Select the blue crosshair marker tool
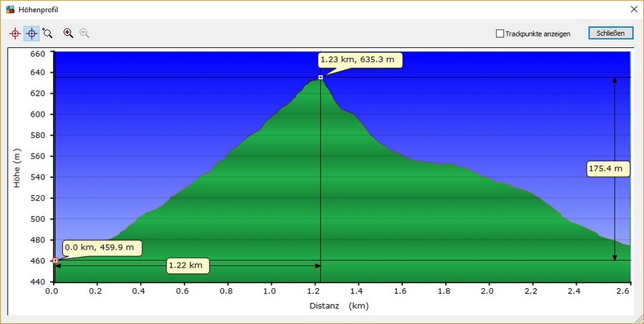Screen dimensions: 644x324 [31, 34]
